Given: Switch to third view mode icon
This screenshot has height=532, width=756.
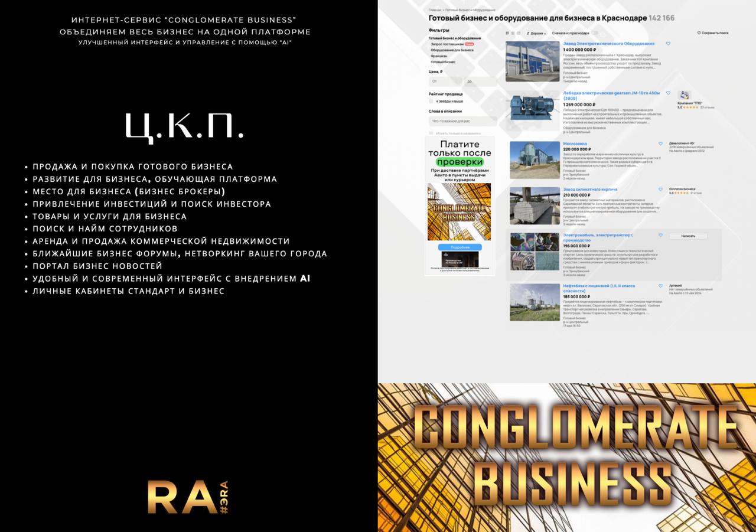Looking at the screenshot, I should tap(519, 33).
